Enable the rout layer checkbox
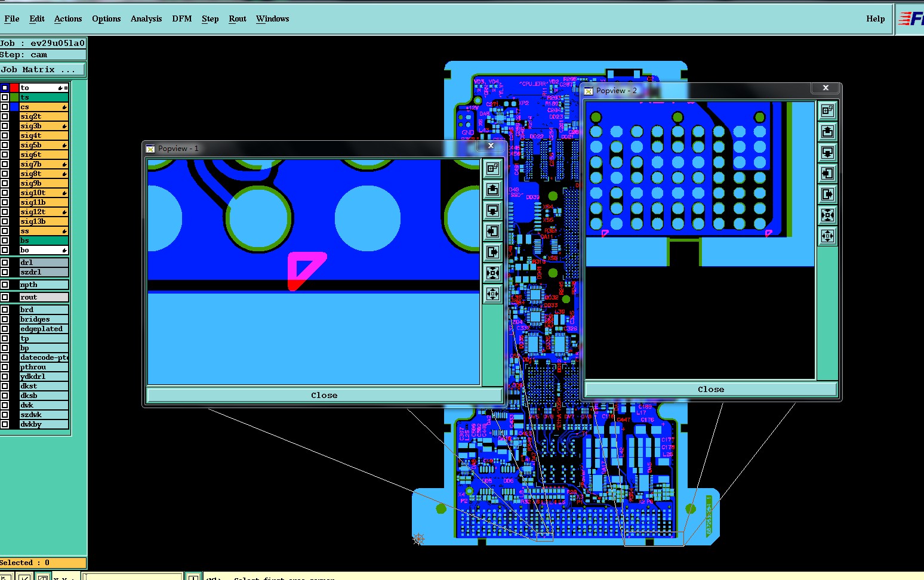Screen dimensions: 924x580 click(x=5, y=297)
